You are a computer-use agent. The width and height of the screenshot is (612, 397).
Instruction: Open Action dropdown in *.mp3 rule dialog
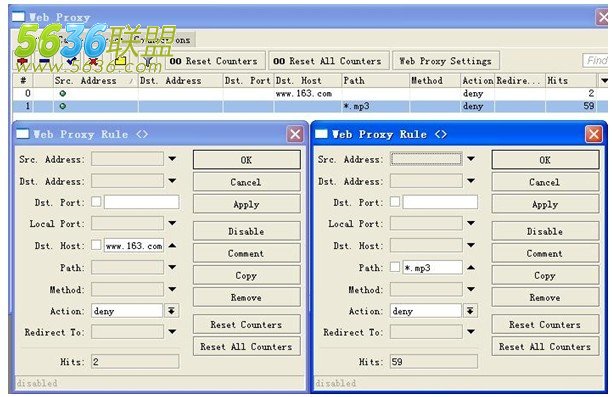click(x=470, y=311)
